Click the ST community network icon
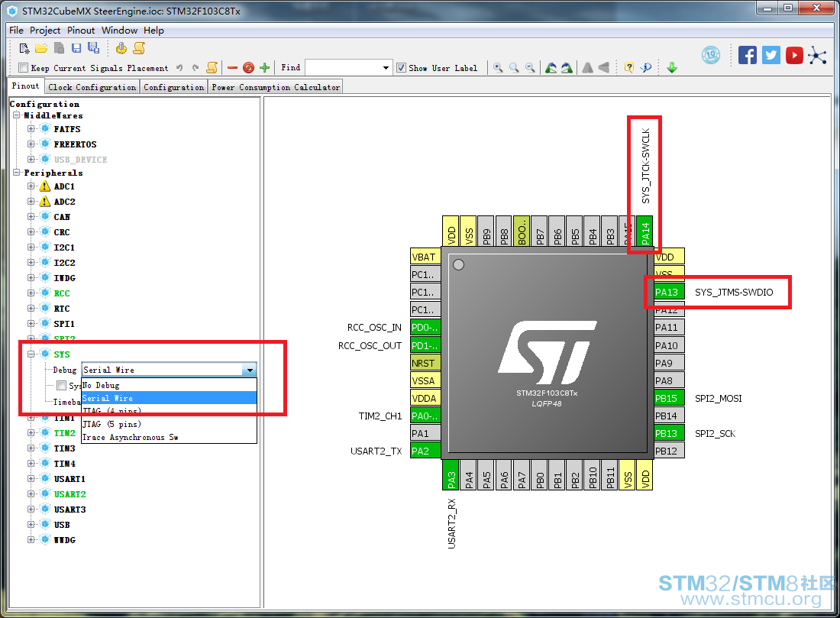The height and width of the screenshot is (618, 840). point(818,55)
